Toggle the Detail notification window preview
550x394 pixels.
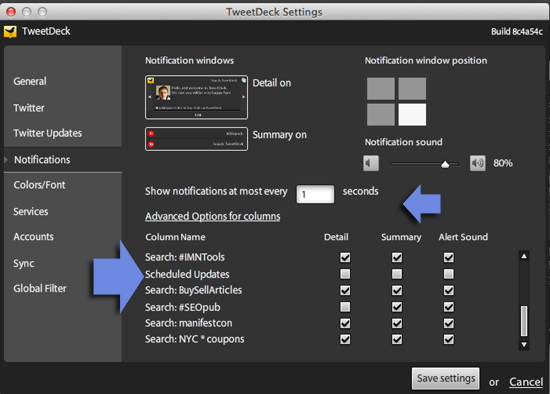196,97
